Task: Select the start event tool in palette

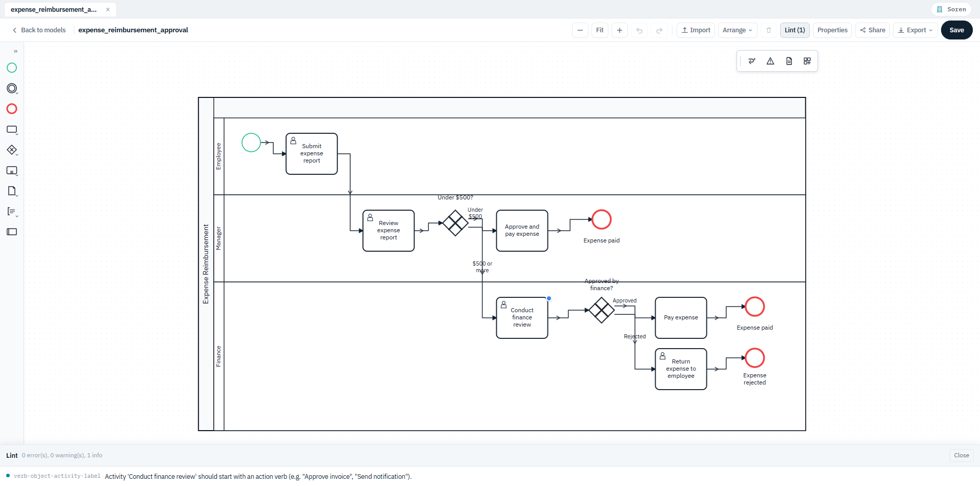Action: coord(12,68)
